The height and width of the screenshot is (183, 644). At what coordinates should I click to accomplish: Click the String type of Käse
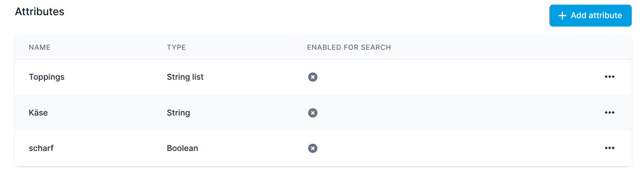click(x=178, y=113)
